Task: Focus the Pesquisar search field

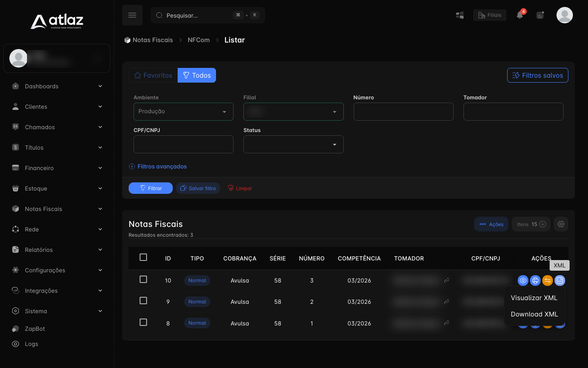Action: click(208, 15)
